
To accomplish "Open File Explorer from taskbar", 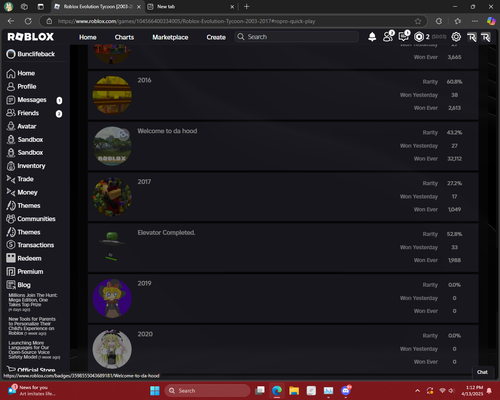I will point(294,390).
